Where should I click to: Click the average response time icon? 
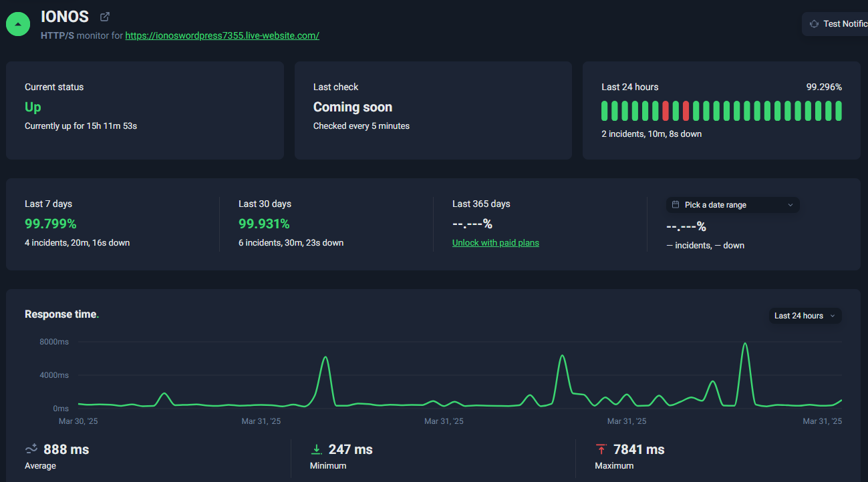(31, 449)
